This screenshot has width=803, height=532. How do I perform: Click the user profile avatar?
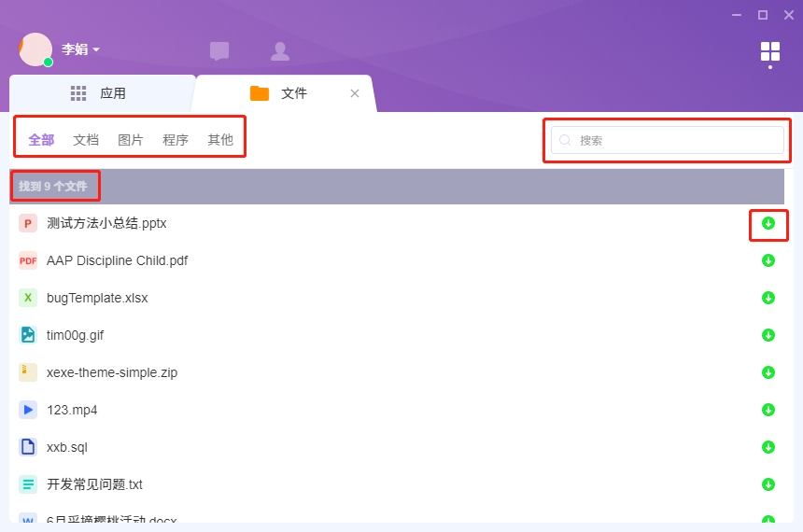tap(35, 49)
